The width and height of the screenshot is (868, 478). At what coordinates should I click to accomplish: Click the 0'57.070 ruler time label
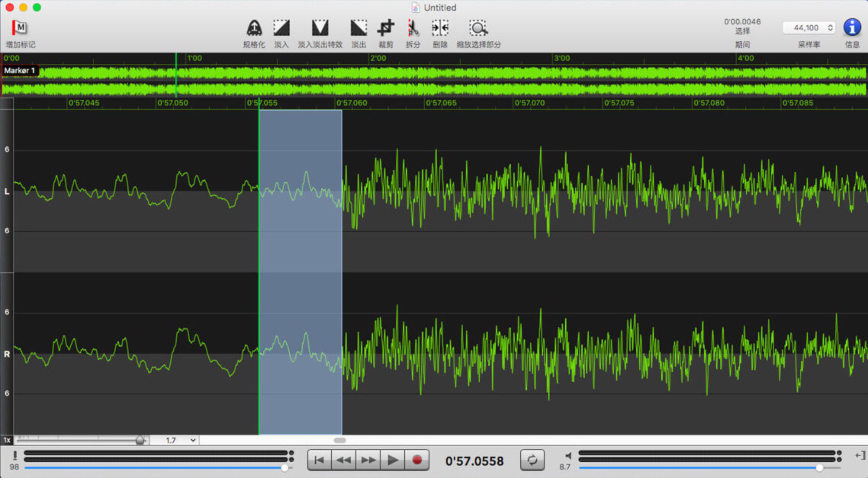pyautogui.click(x=530, y=103)
